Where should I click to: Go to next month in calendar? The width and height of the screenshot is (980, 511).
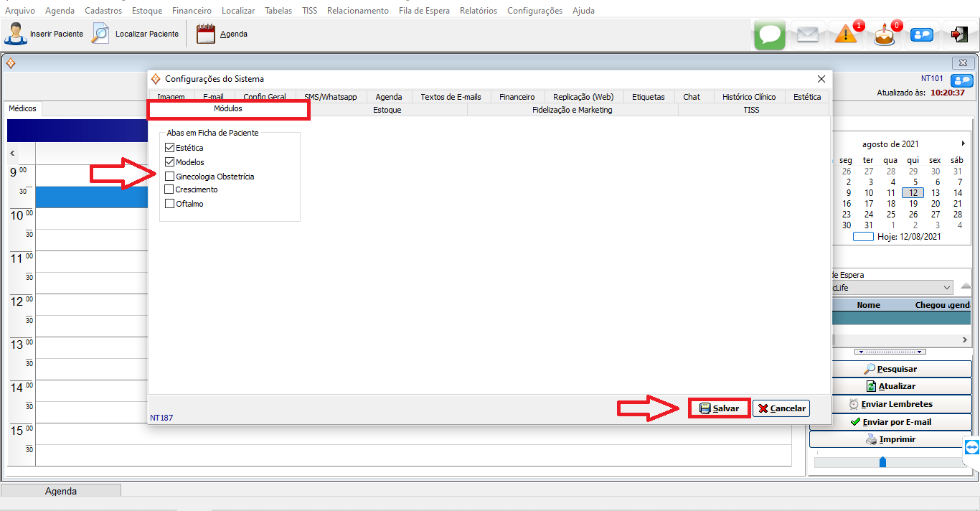click(963, 144)
